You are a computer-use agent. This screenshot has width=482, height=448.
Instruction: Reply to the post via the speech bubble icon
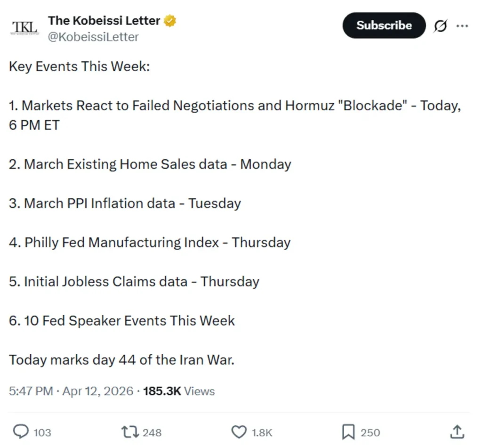(x=21, y=432)
